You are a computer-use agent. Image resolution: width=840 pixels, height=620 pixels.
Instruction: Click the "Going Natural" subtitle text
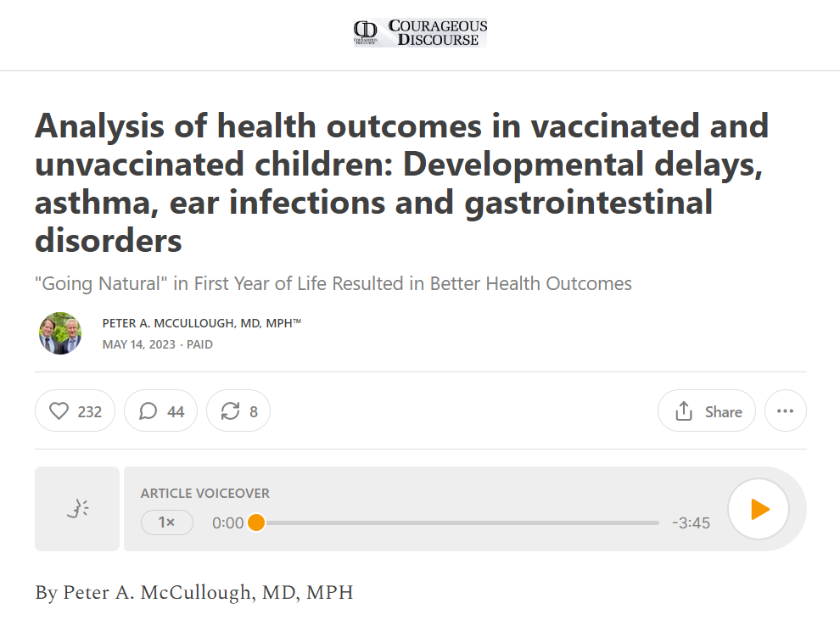(x=333, y=283)
